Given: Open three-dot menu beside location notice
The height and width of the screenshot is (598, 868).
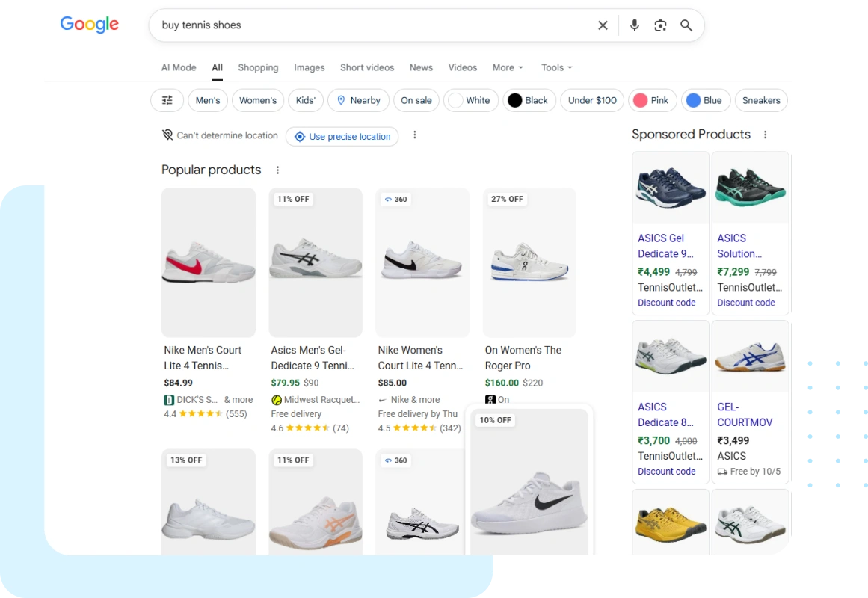Looking at the screenshot, I should 415,135.
